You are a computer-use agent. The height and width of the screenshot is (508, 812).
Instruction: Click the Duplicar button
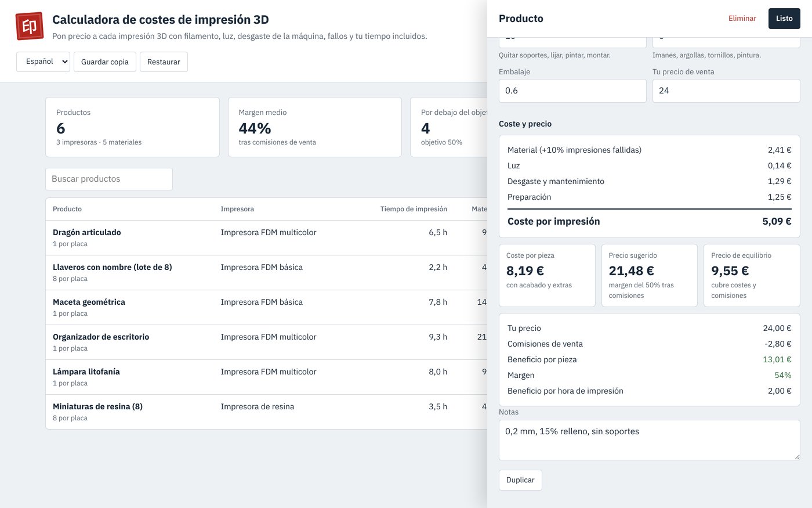pyautogui.click(x=520, y=480)
